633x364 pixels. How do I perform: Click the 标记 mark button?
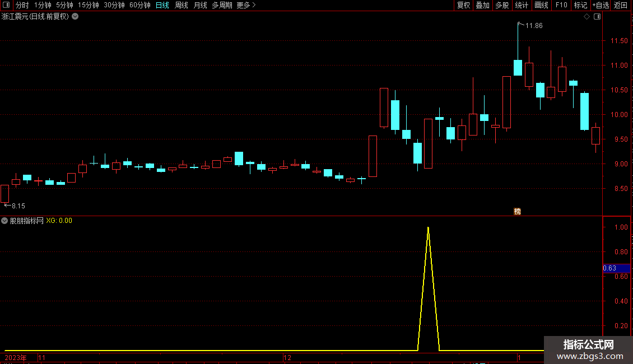point(580,5)
